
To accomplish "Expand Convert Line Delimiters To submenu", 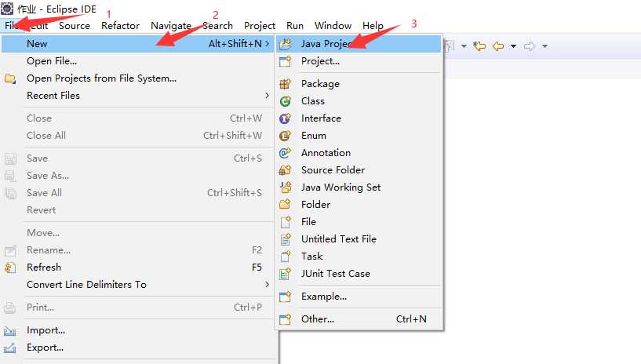I will (x=267, y=284).
